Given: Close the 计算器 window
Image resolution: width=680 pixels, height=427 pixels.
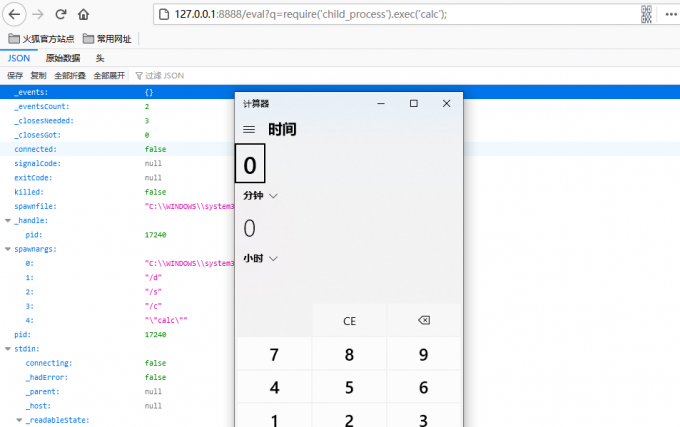Looking at the screenshot, I should (447, 104).
